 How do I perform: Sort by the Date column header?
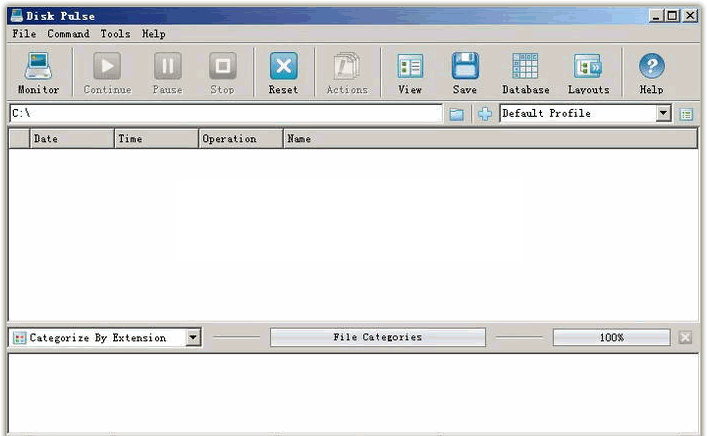click(x=72, y=139)
